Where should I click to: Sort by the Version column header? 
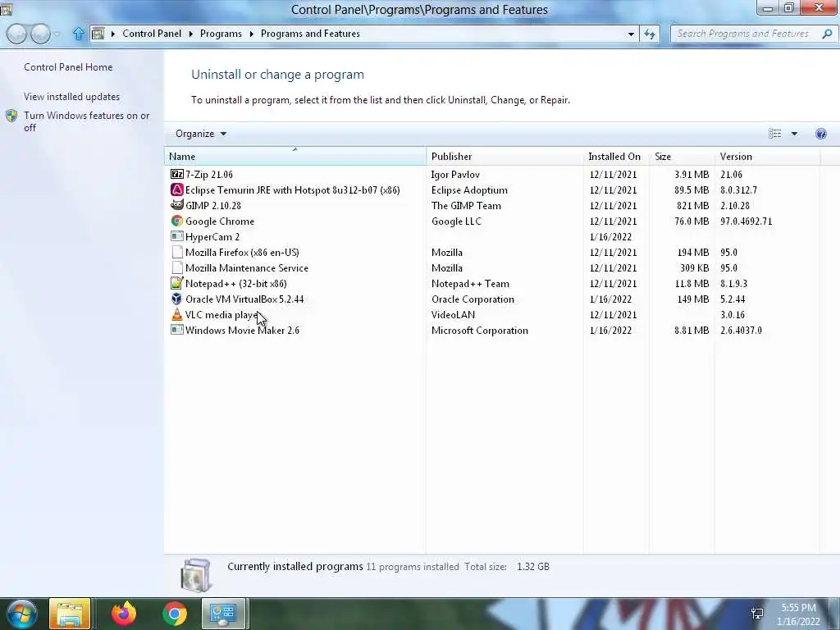[x=767, y=157]
